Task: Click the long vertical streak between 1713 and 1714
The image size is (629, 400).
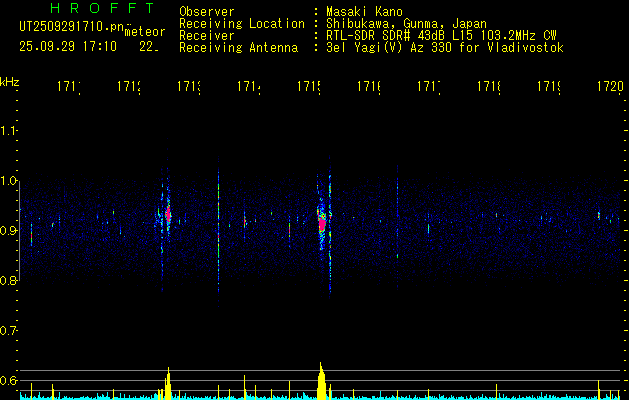Action: 219,231
